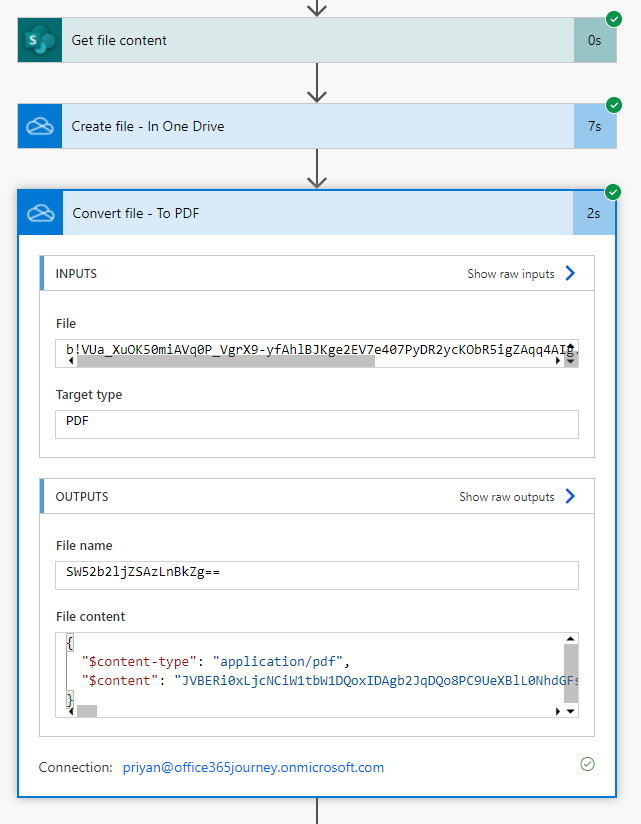Click the SharePoint icon on Get file content
The image size is (641, 824).
click(40, 40)
